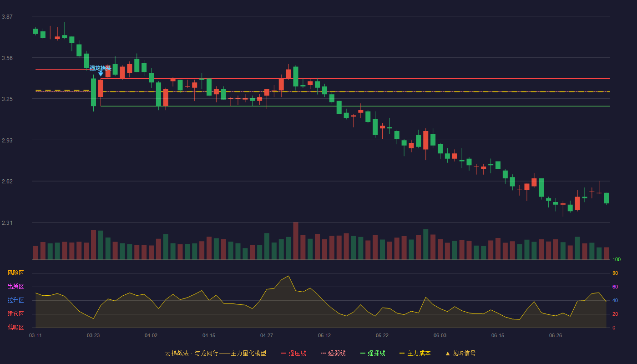This screenshot has width=637, height=364.
Task: Click the 风险区 zone label
Action: (x=15, y=273)
